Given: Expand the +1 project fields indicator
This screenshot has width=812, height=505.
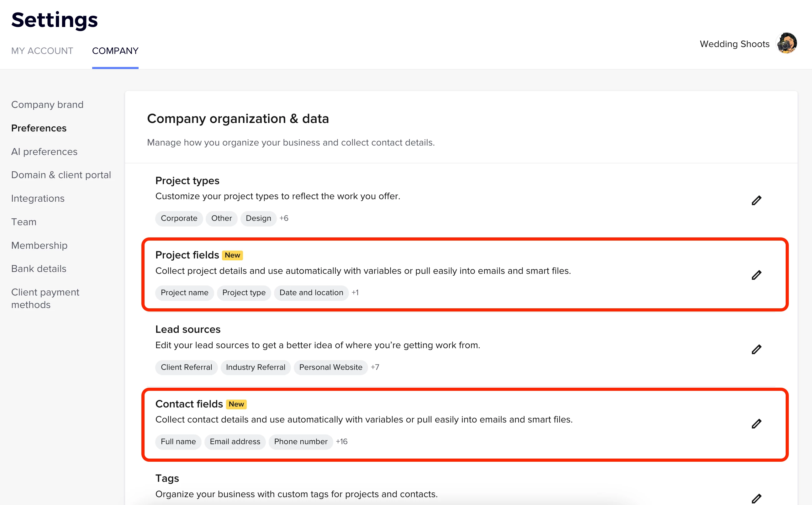Looking at the screenshot, I should point(355,293).
